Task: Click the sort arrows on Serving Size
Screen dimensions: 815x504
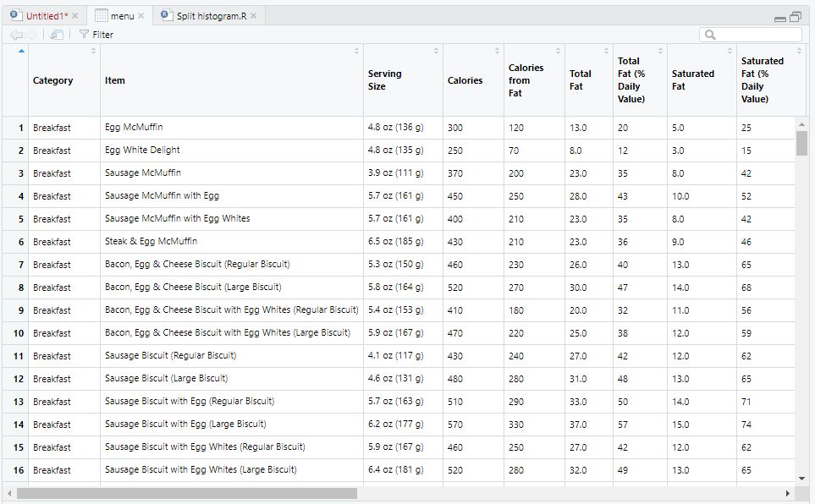Action: [x=436, y=52]
